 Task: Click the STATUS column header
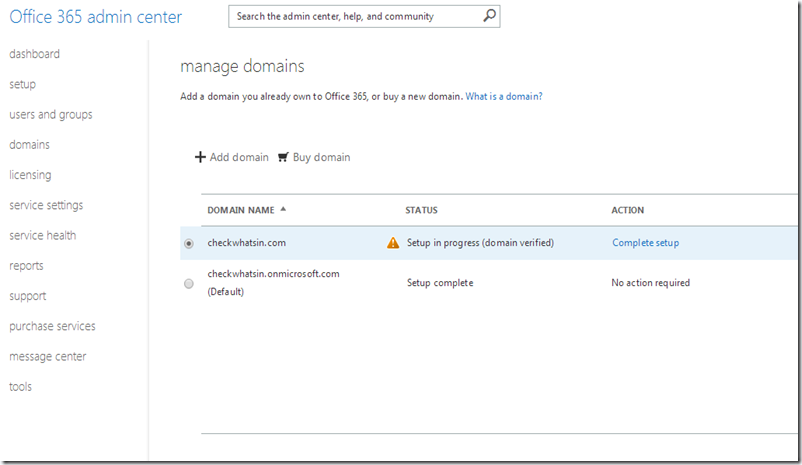tap(421, 210)
